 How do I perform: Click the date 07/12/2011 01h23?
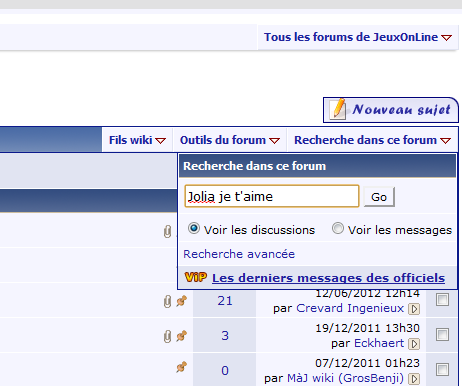(367, 363)
